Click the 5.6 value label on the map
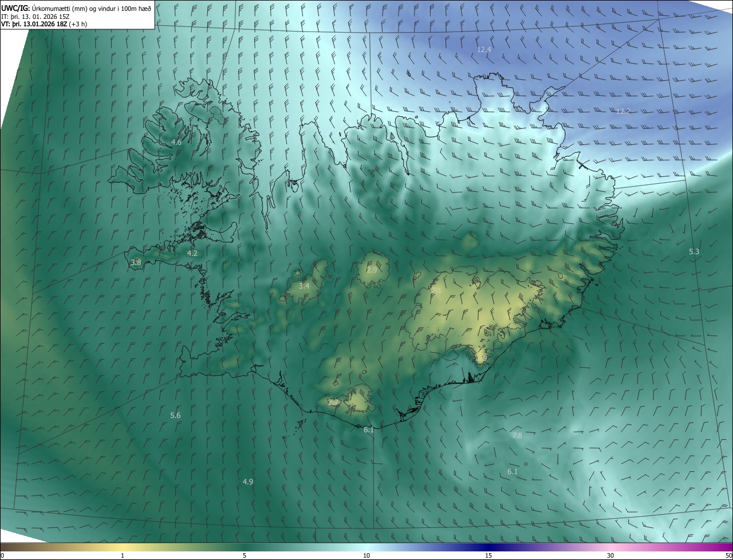 click(175, 415)
